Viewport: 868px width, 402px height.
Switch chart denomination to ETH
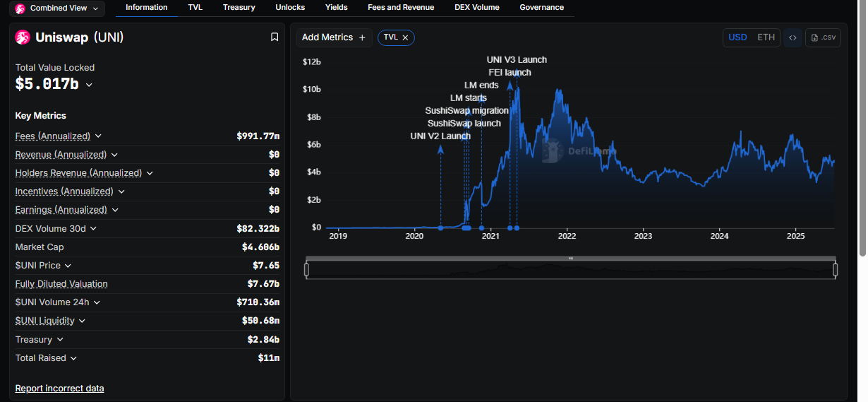(766, 37)
